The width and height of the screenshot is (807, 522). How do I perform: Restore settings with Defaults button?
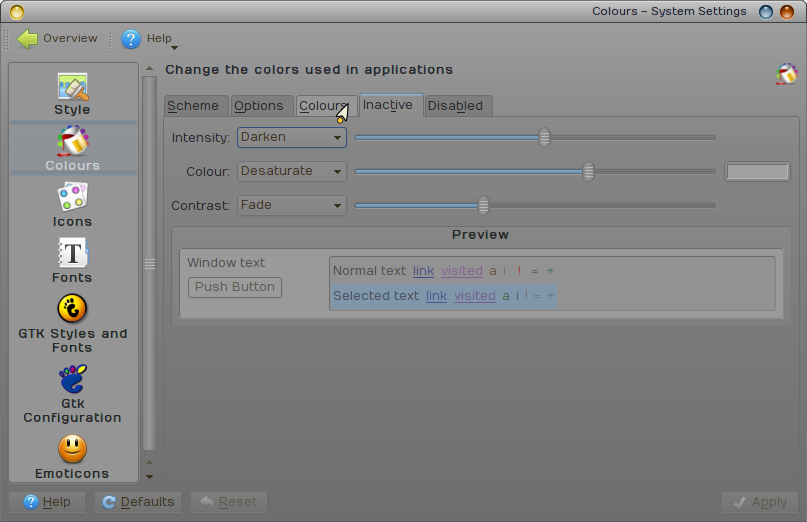tap(138, 502)
